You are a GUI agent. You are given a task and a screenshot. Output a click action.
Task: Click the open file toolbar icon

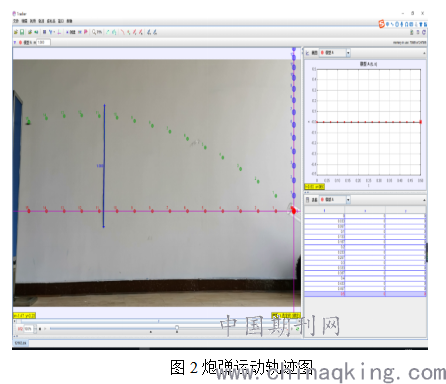(16, 32)
